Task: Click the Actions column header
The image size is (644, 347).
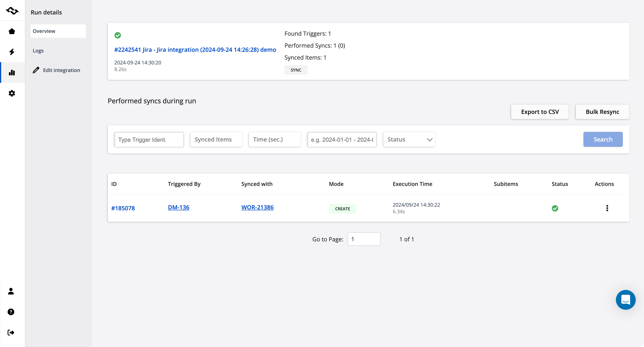Action: (x=604, y=184)
